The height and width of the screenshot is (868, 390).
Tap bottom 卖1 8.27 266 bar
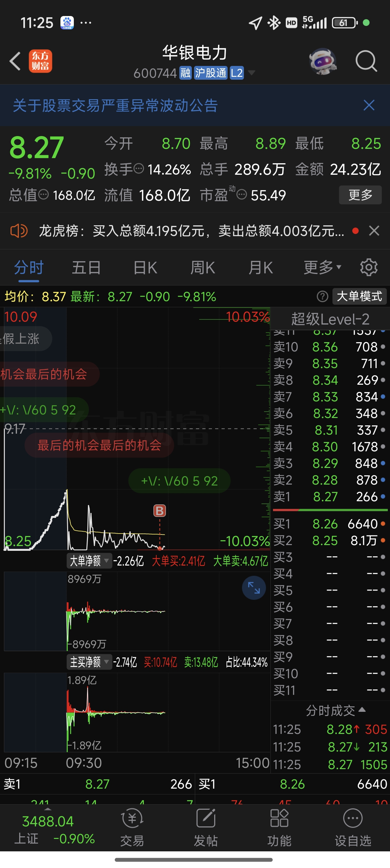coord(97,784)
